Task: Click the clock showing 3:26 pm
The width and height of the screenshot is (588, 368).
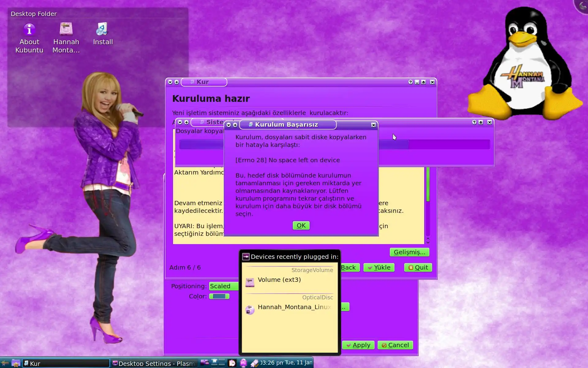Action: pyautogui.click(x=286, y=363)
